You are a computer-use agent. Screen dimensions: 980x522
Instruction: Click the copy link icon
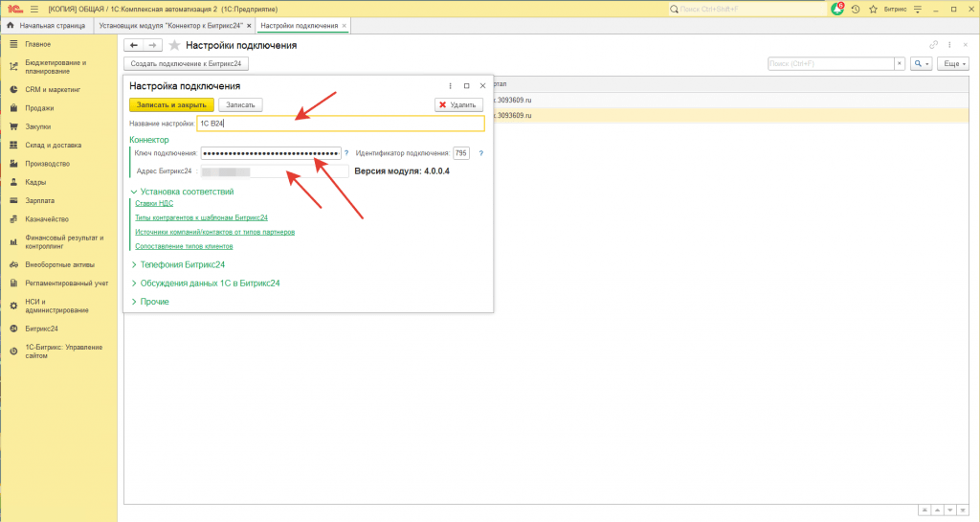[934, 45]
